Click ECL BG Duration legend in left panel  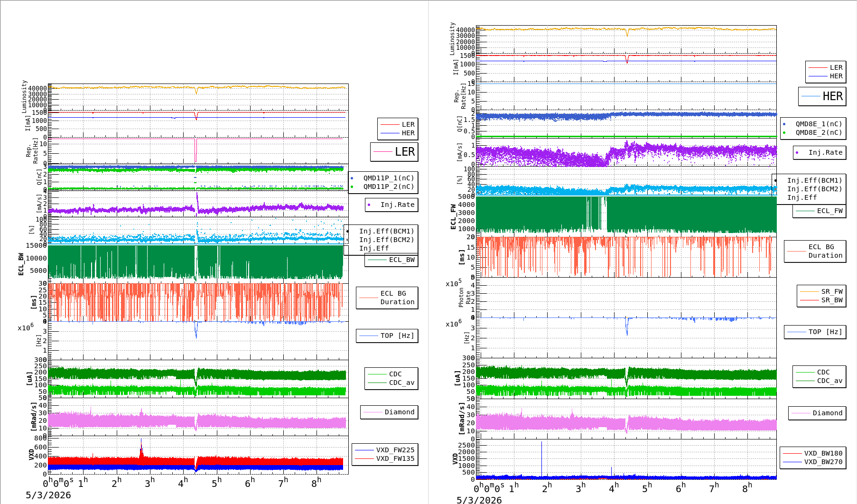click(x=387, y=298)
